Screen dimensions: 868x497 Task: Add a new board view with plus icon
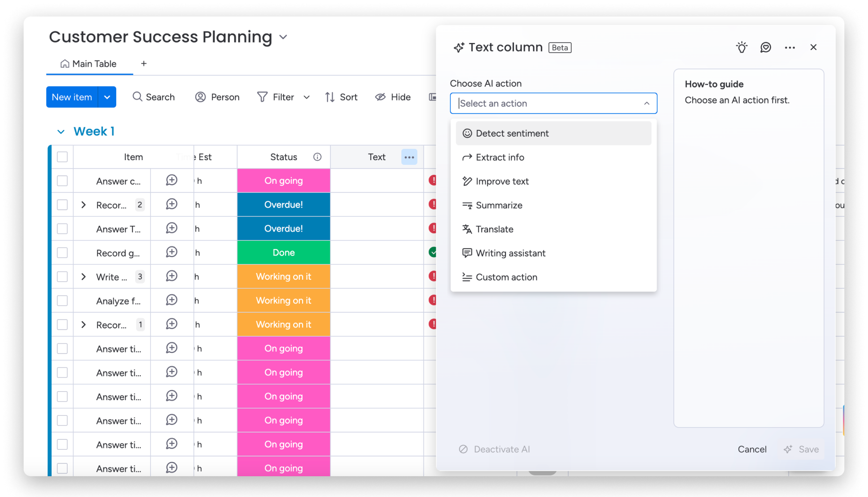144,63
